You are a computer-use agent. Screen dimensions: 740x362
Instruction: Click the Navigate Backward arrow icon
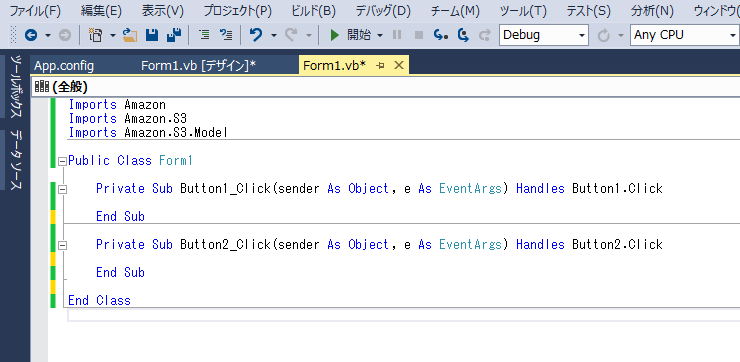point(31,35)
